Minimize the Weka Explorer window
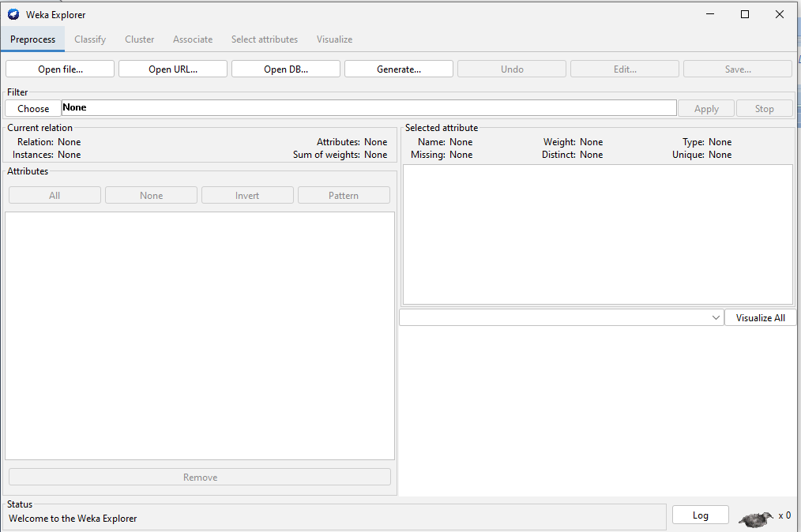This screenshot has height=532, width=801. point(710,14)
